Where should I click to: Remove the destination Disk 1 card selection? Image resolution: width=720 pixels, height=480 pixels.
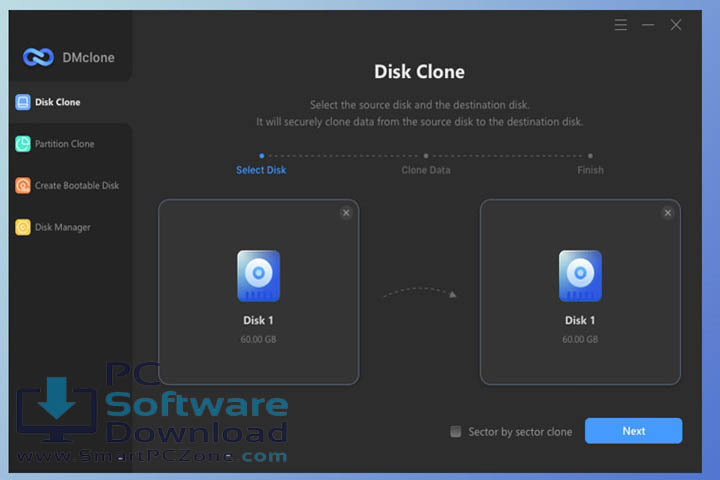668,213
